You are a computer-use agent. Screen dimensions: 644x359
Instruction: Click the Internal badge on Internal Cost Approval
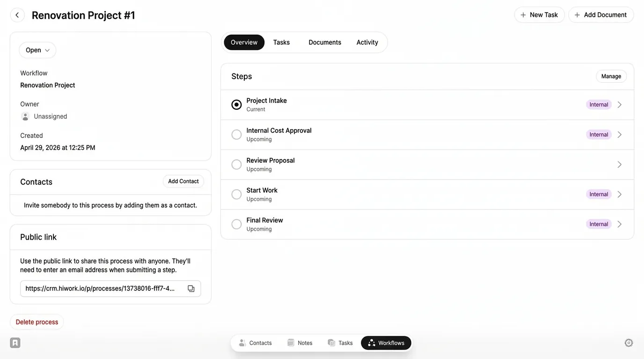pyautogui.click(x=599, y=135)
